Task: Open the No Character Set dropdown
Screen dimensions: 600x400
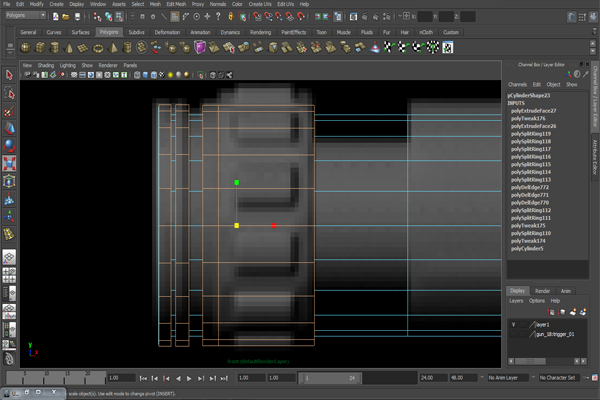Action: [x=557, y=378]
